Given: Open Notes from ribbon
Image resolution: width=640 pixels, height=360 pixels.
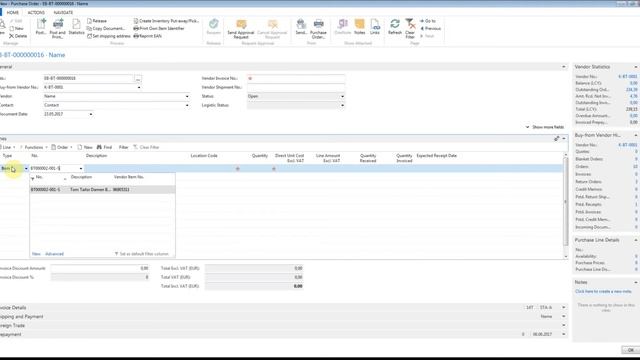Looking at the screenshot, I should [360, 27].
